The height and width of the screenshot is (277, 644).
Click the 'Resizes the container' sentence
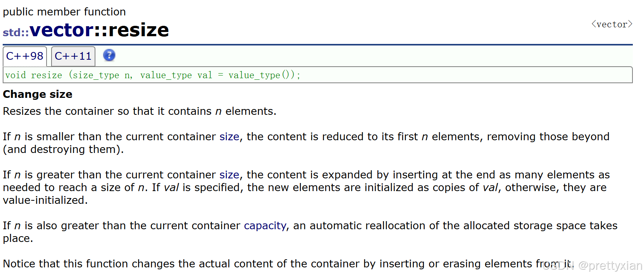click(140, 111)
